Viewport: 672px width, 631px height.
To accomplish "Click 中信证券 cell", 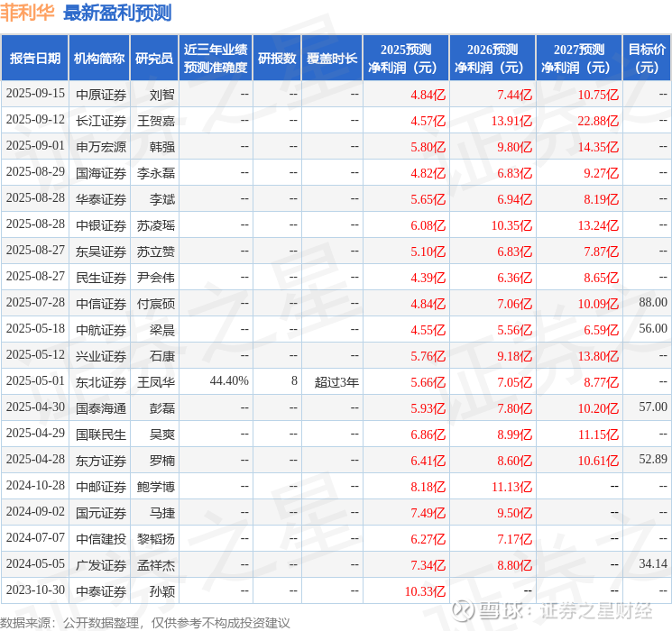I will pos(101,304).
